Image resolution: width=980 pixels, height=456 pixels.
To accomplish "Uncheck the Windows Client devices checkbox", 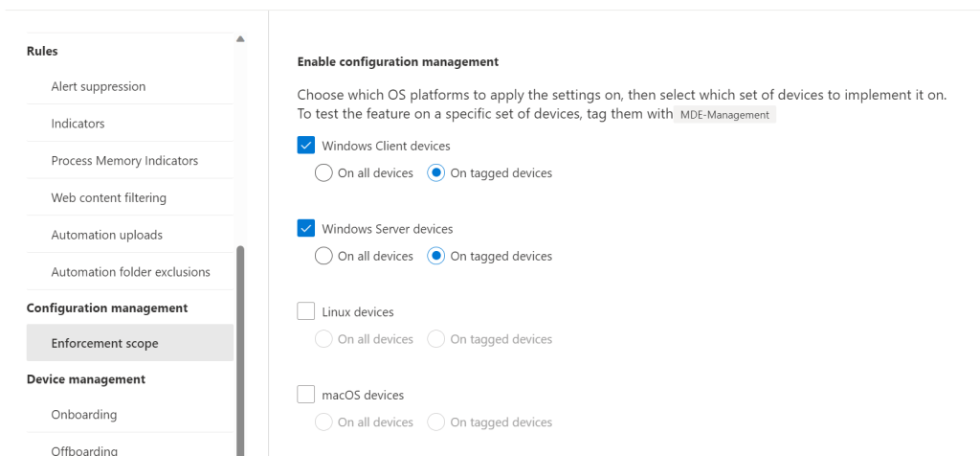I will [x=306, y=147].
